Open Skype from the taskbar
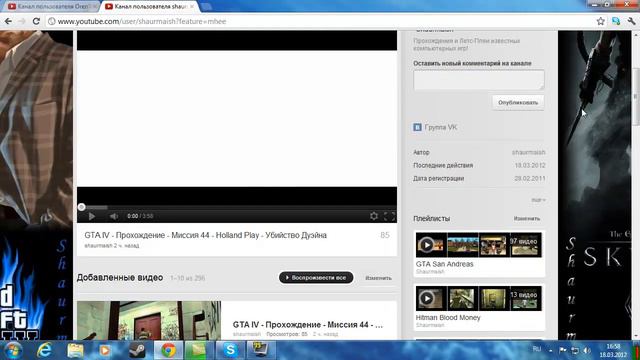The width and height of the screenshot is (640, 360). [x=230, y=350]
